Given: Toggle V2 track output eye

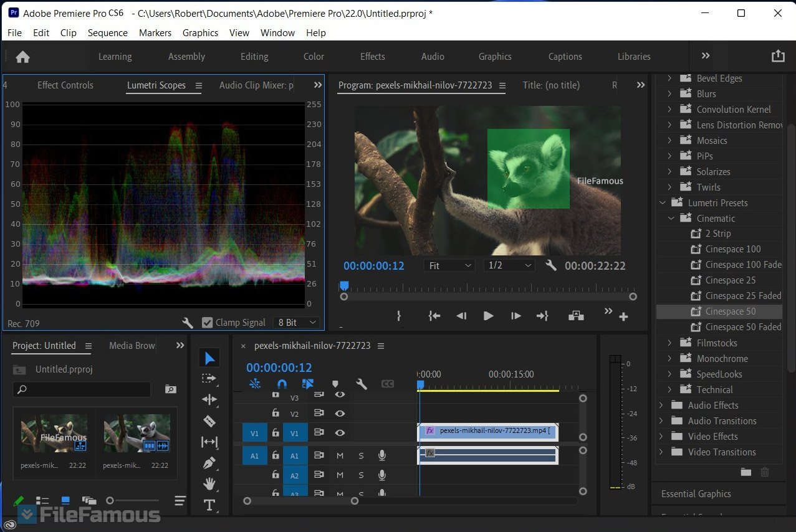Looking at the screenshot, I should point(340,413).
